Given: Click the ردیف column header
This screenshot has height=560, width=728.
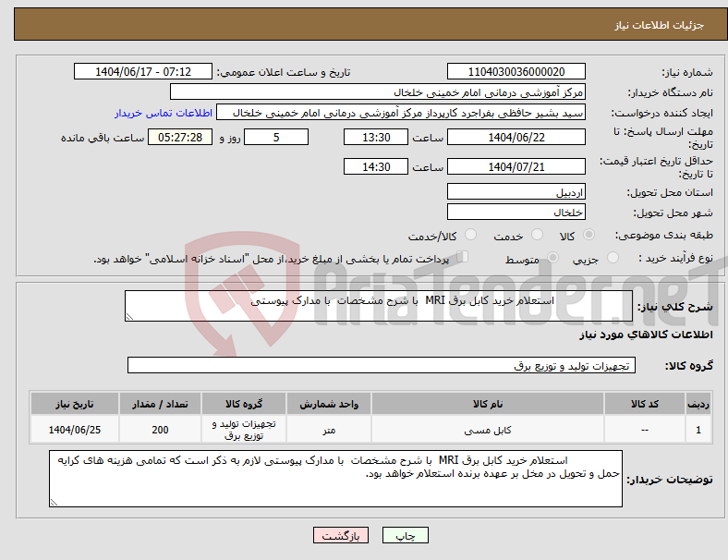Looking at the screenshot, I should click(x=698, y=404).
